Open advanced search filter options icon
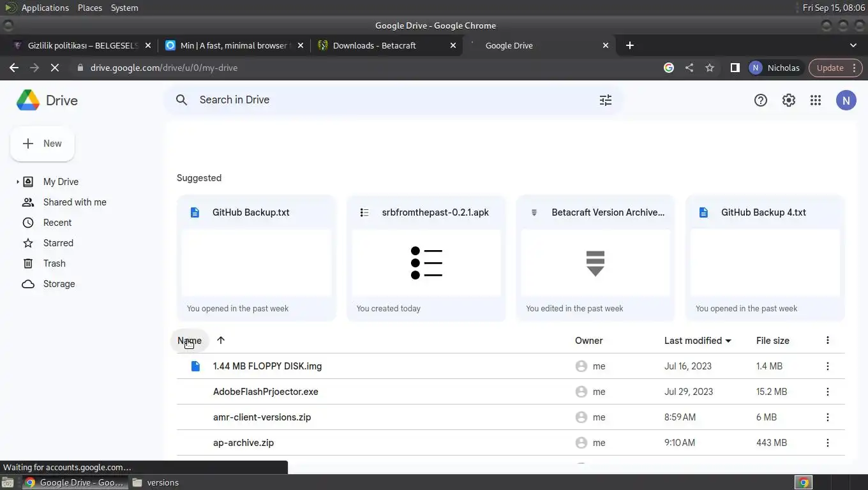 tap(605, 100)
